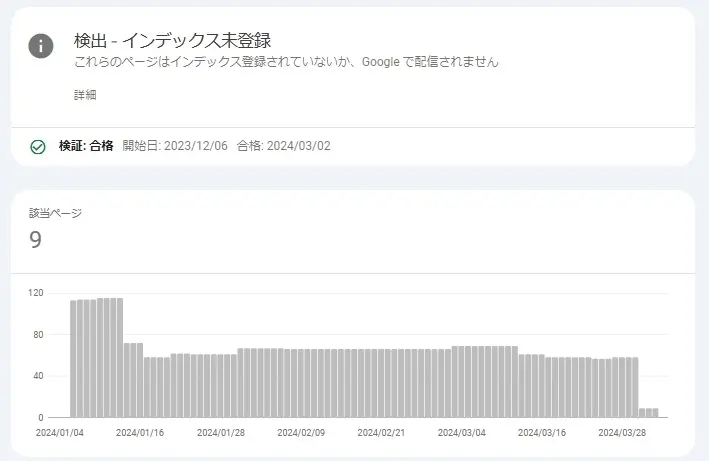Screen dimensions: 709x461
Task: Click the 2024/03/16 x-axis date
Action: tap(542, 433)
